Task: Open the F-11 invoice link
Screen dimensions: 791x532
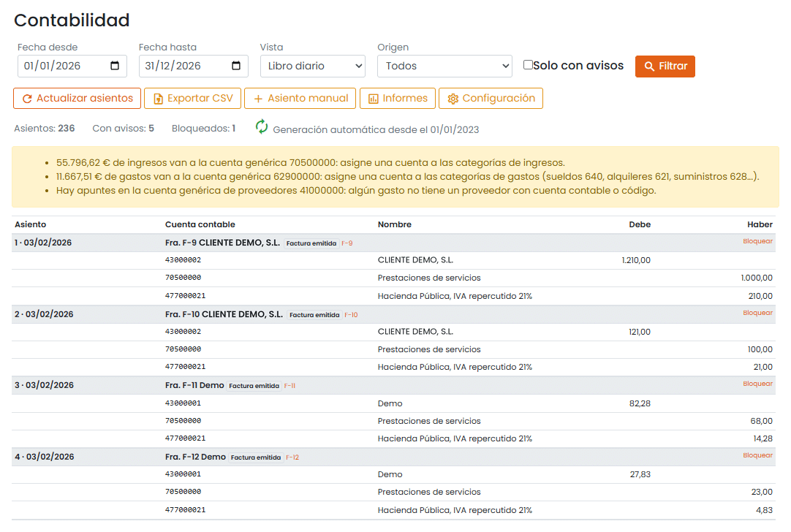Action: pyautogui.click(x=289, y=387)
